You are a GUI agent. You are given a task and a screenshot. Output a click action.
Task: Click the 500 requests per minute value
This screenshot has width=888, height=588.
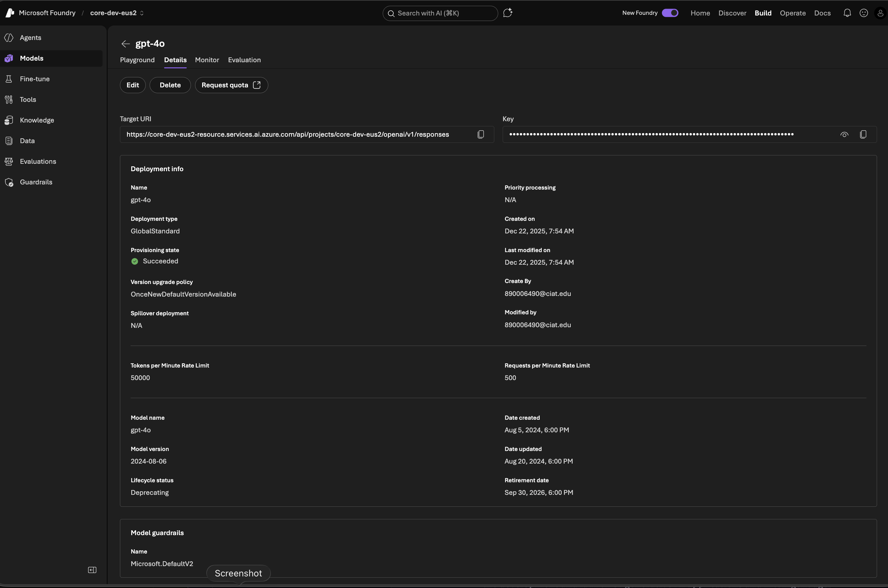510,378
